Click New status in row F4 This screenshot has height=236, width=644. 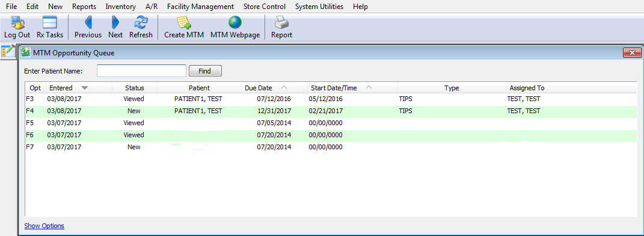click(134, 111)
